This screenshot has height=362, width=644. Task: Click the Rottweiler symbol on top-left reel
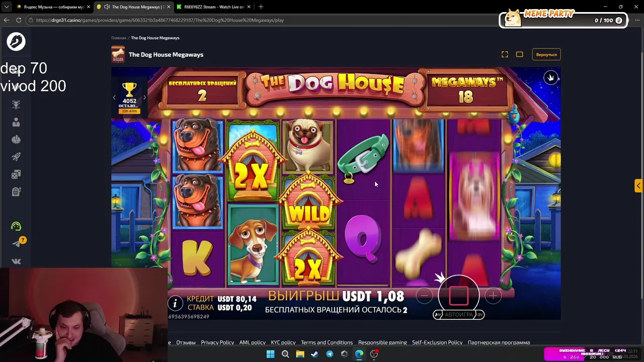tap(197, 146)
